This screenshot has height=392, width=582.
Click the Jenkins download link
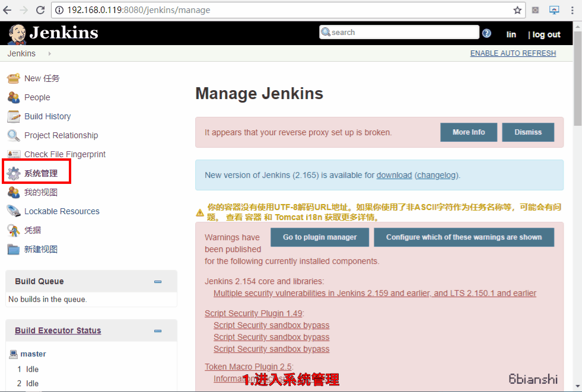(x=394, y=175)
